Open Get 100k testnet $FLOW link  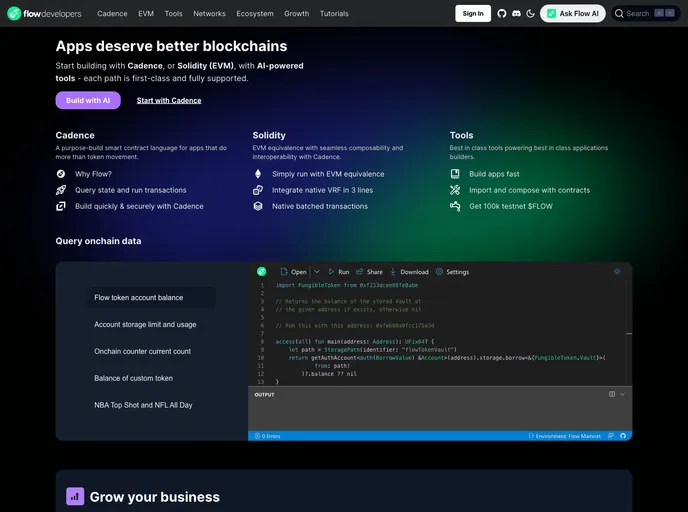tap(511, 206)
